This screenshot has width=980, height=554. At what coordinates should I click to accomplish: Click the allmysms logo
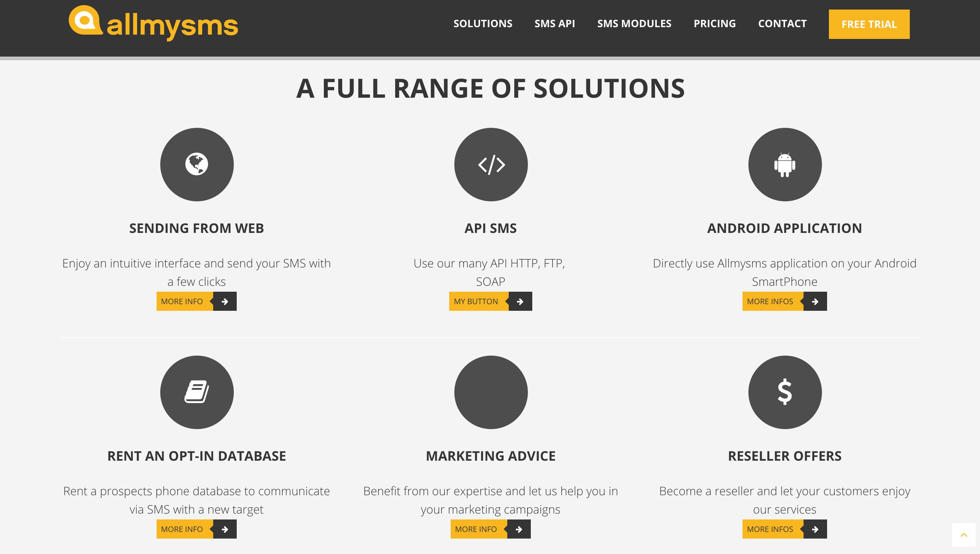tap(153, 23)
